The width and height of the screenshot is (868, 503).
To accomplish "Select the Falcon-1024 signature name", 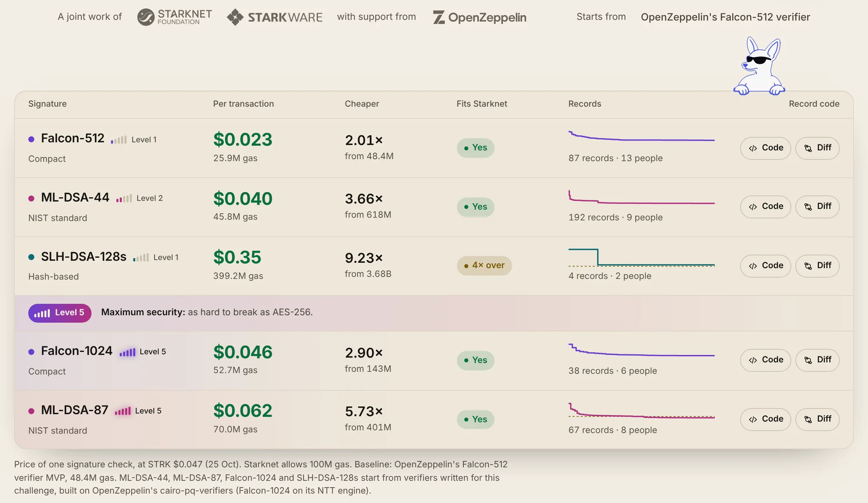I will (77, 351).
